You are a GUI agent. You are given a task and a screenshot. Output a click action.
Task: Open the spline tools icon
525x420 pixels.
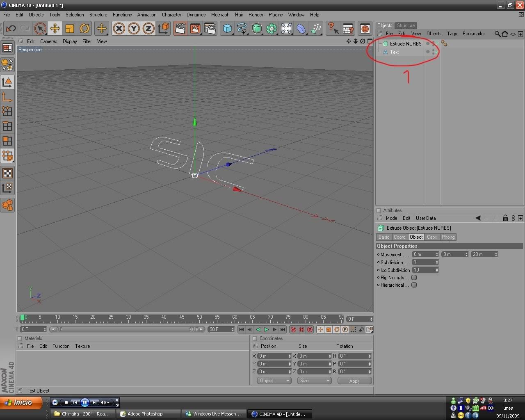pyautogui.click(x=242, y=28)
